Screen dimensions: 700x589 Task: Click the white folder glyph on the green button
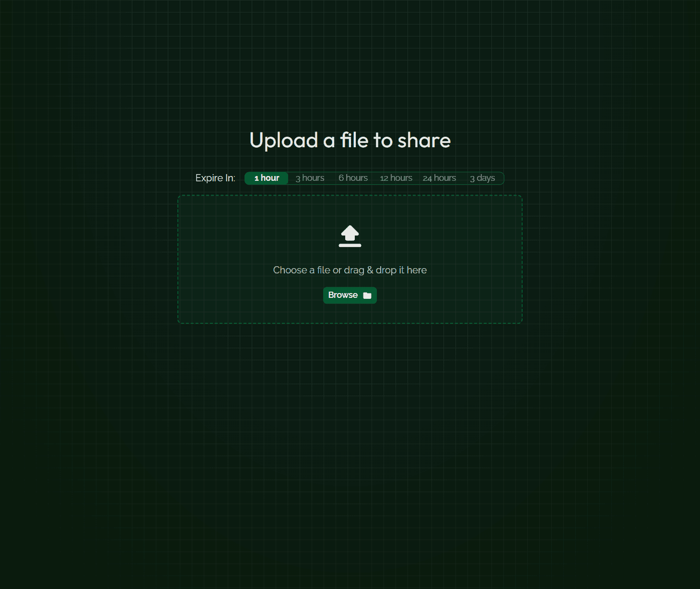(367, 295)
